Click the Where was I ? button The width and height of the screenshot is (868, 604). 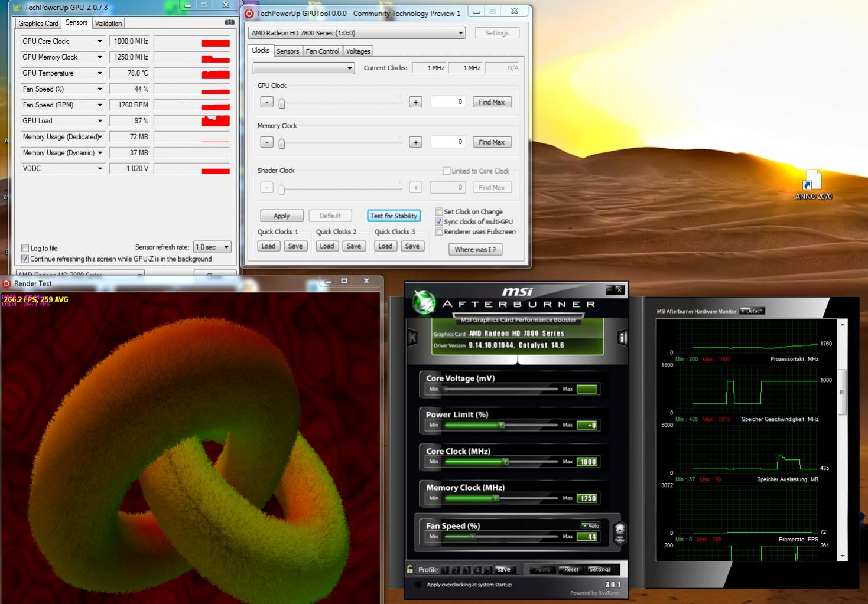[475, 249]
